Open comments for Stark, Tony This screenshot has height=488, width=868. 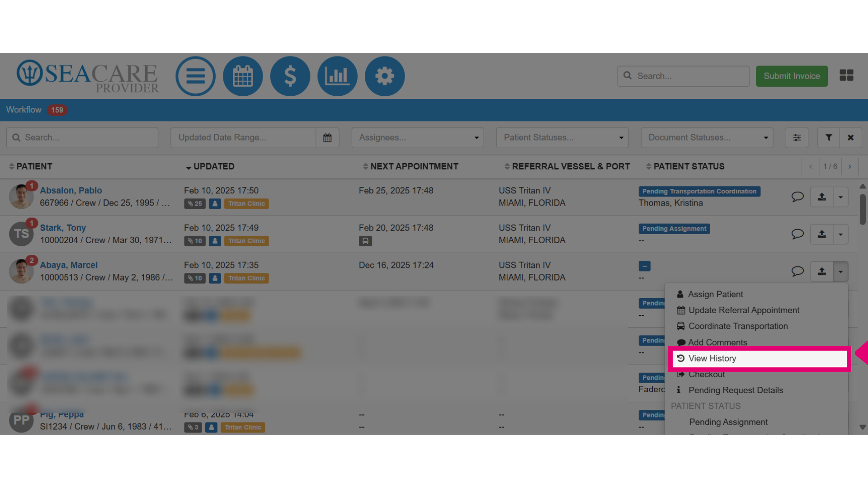[x=797, y=234]
